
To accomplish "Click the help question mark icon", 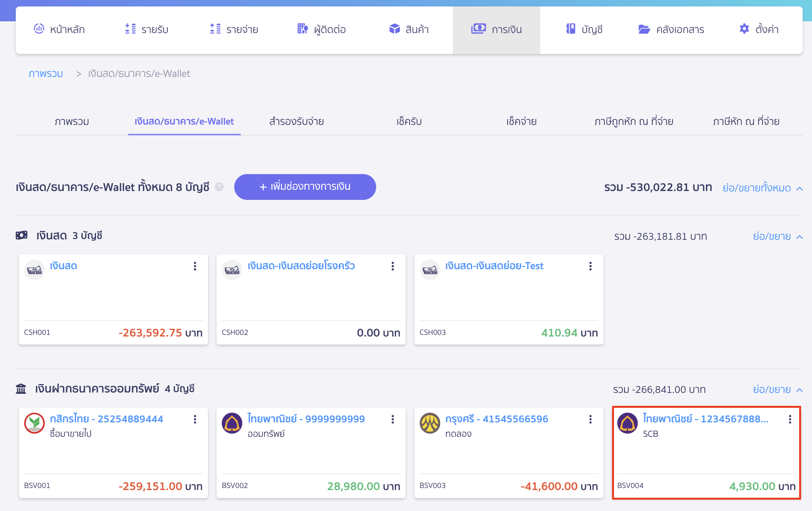I will tap(219, 187).
